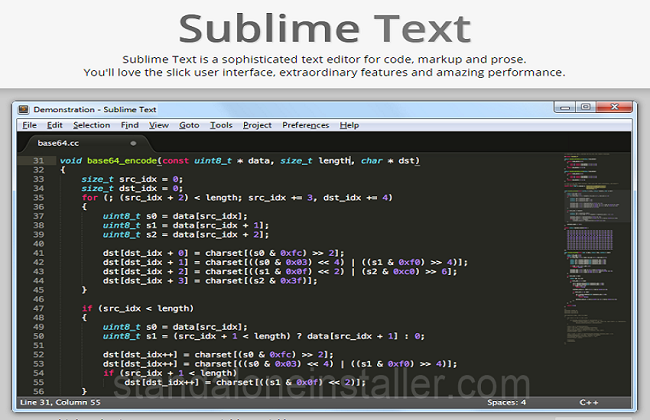Open the View menu

click(159, 125)
